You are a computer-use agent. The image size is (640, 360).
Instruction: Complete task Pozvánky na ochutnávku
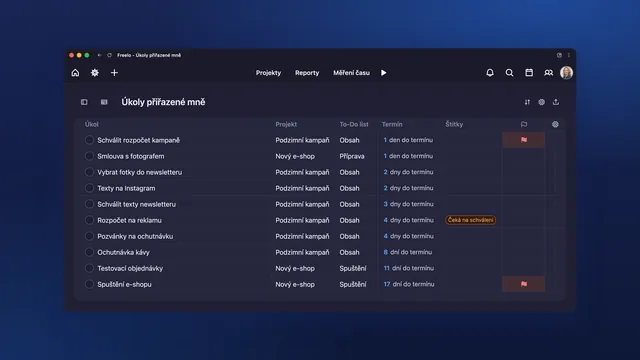tap(89, 236)
